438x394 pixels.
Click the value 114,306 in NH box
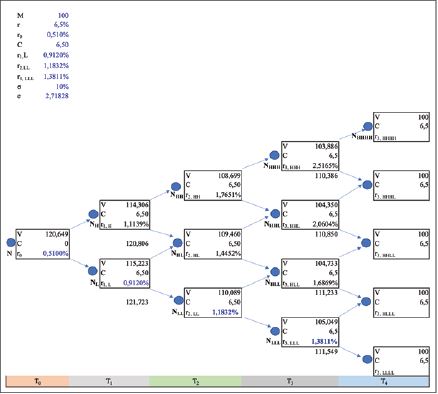pos(137,205)
